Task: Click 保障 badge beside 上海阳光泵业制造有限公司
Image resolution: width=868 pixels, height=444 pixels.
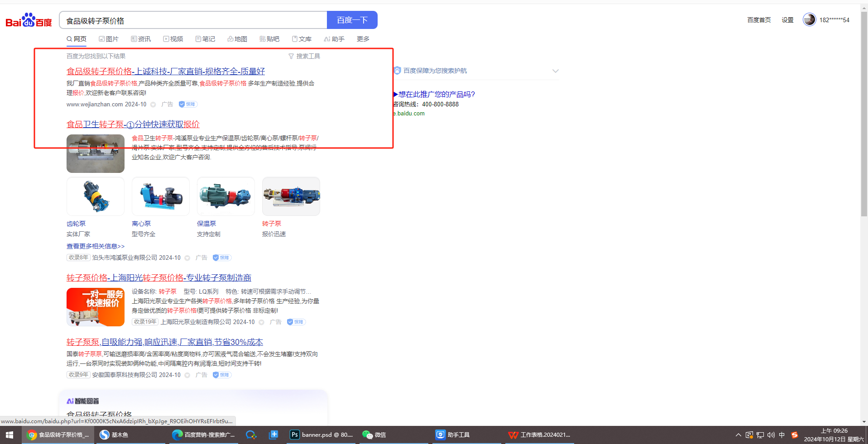Action: 296,322
